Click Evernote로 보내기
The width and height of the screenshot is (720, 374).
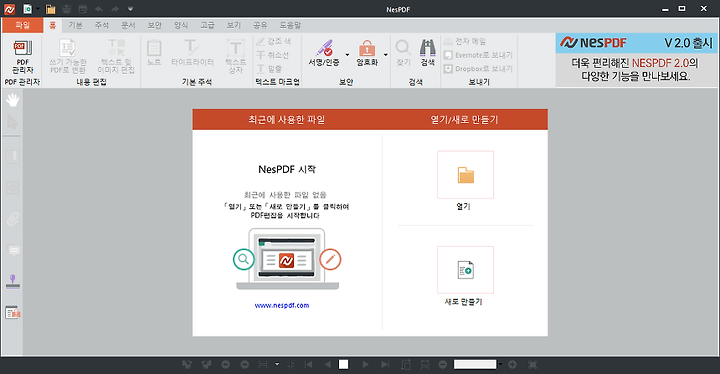click(x=478, y=55)
